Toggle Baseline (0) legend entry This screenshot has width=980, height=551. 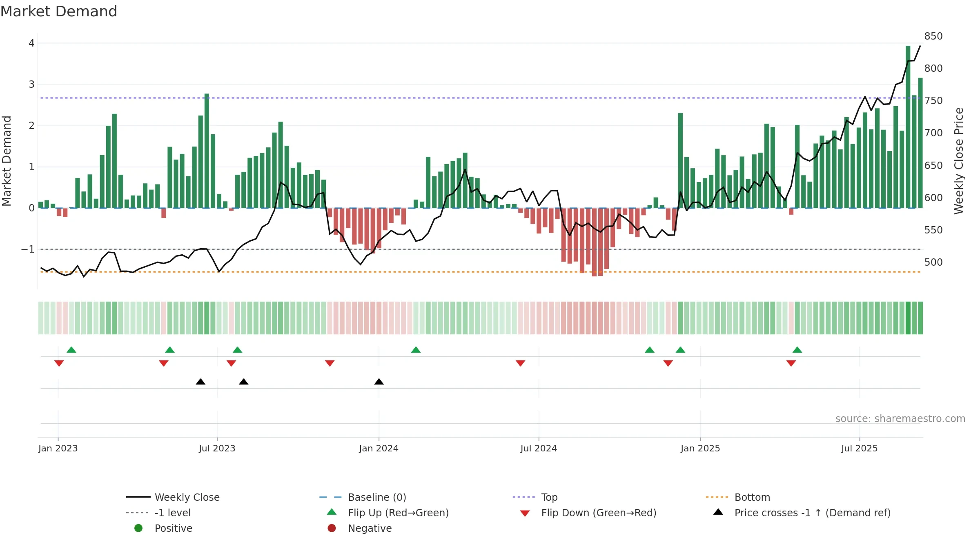click(363, 497)
